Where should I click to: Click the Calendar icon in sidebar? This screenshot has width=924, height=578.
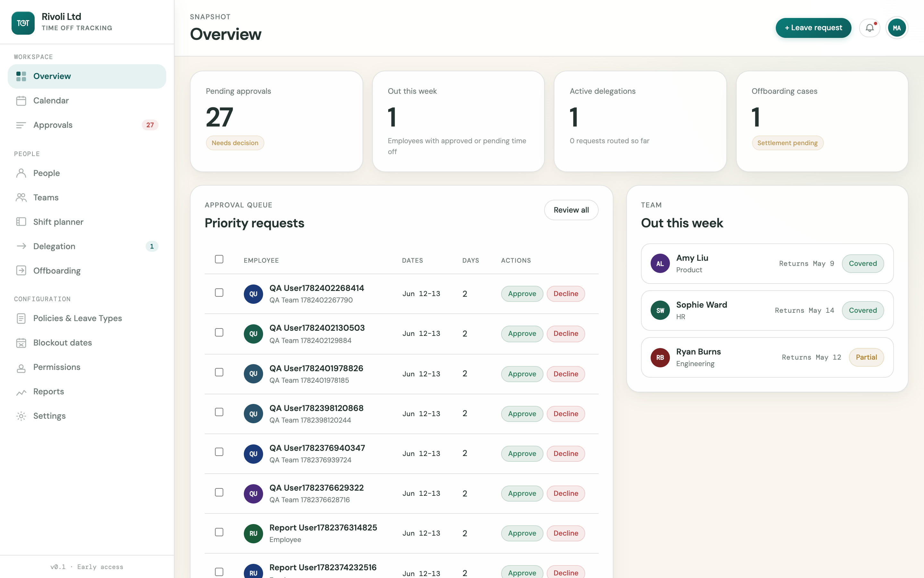[21, 101]
